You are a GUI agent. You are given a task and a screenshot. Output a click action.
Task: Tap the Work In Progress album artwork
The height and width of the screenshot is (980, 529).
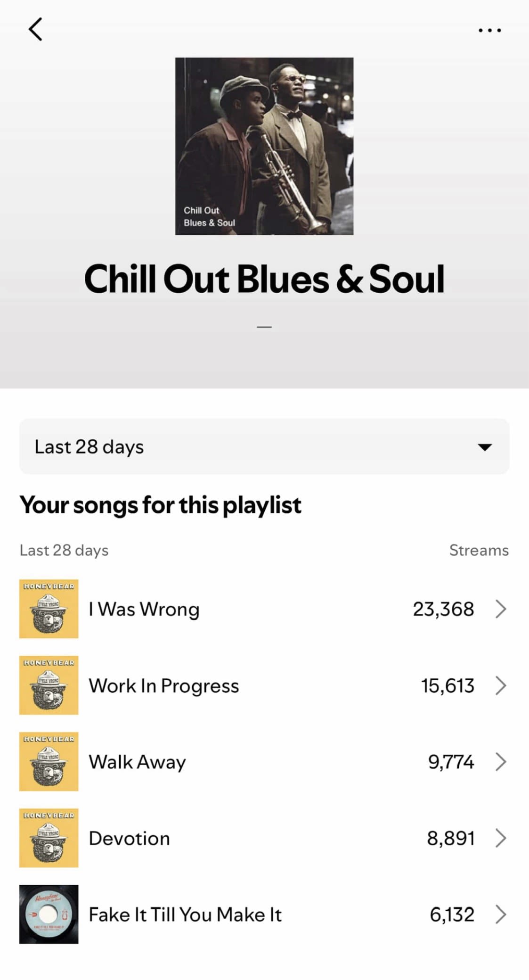tap(49, 685)
